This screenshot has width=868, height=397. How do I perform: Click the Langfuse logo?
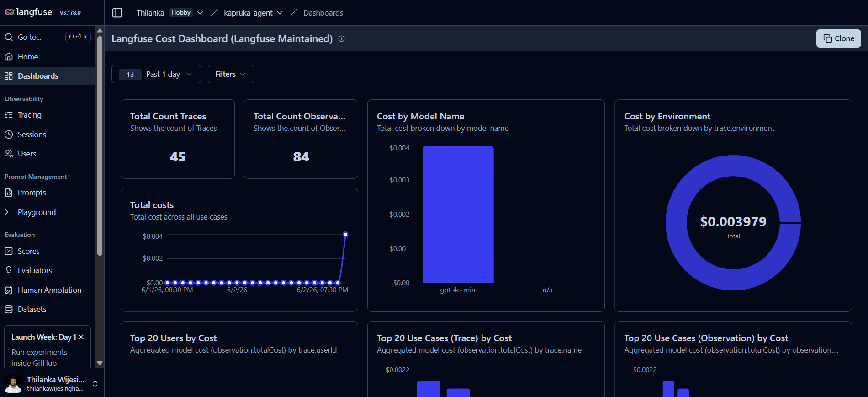coord(28,12)
